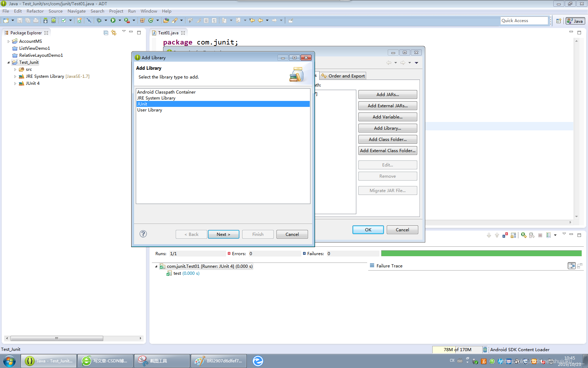
Task: Click Add Variable button
Action: tap(387, 117)
